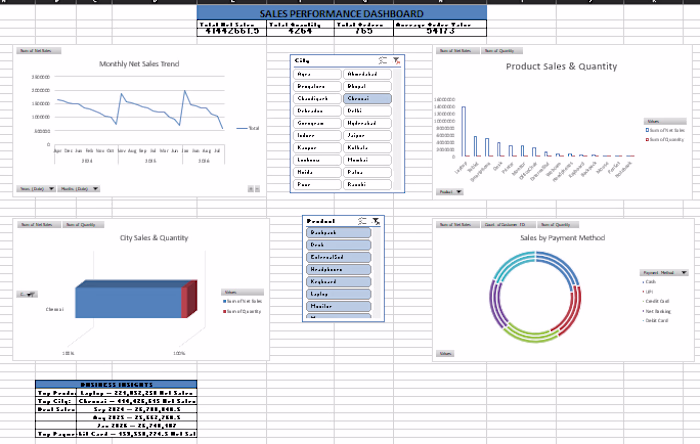Toggle Headphones in Product slicer

pos(338,270)
